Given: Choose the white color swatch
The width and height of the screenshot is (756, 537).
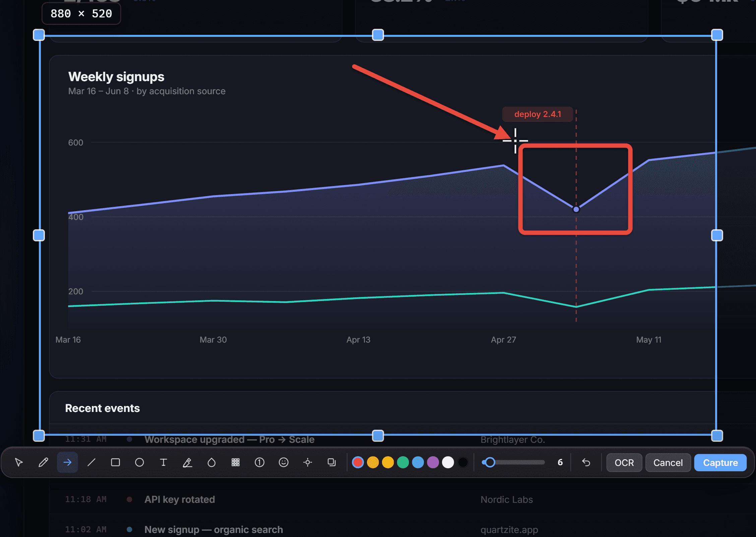Looking at the screenshot, I should pyautogui.click(x=448, y=463).
